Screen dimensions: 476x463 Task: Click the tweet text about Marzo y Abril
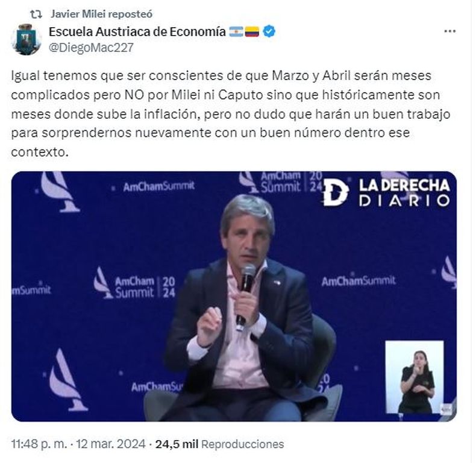coord(231,113)
